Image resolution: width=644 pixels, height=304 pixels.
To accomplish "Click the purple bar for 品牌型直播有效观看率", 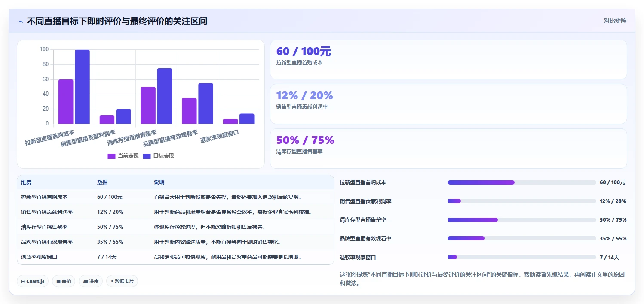I will point(189,111).
